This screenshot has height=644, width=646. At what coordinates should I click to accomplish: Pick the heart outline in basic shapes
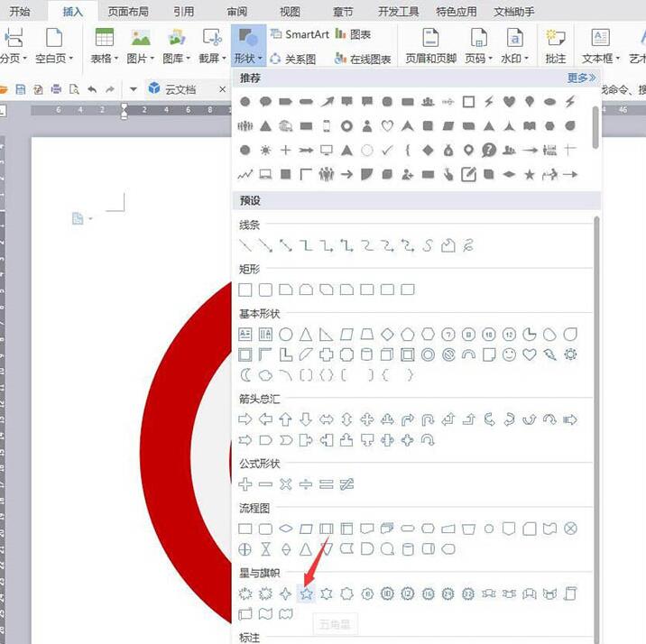pos(530,354)
